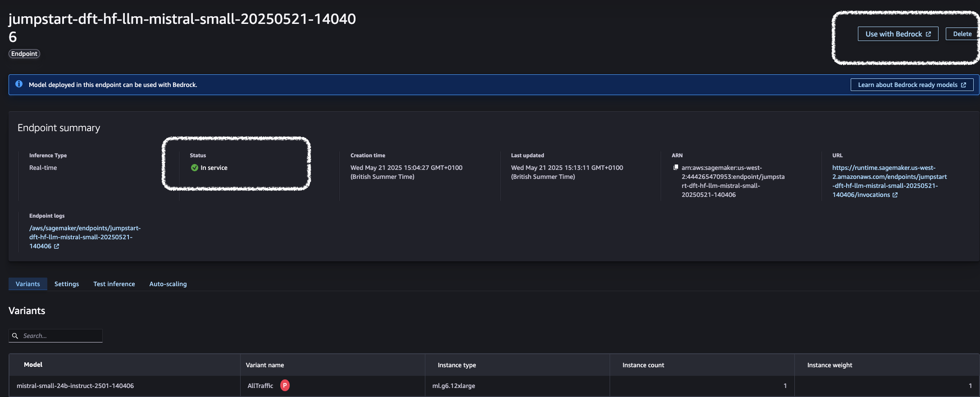Click Learn about Bedrock ready models
This screenshot has height=397, width=980.
click(x=912, y=85)
